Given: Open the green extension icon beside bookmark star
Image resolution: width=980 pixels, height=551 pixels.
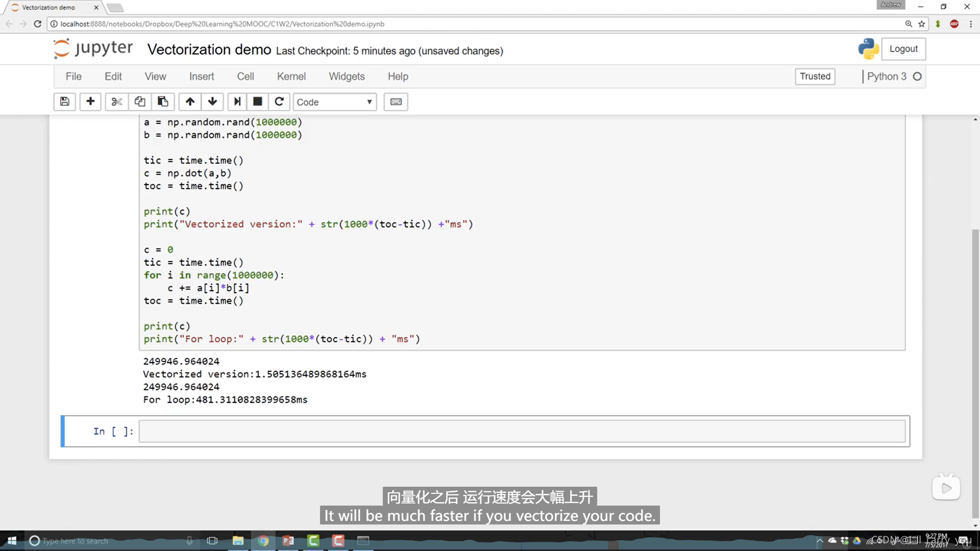Looking at the screenshot, I should pyautogui.click(x=938, y=23).
